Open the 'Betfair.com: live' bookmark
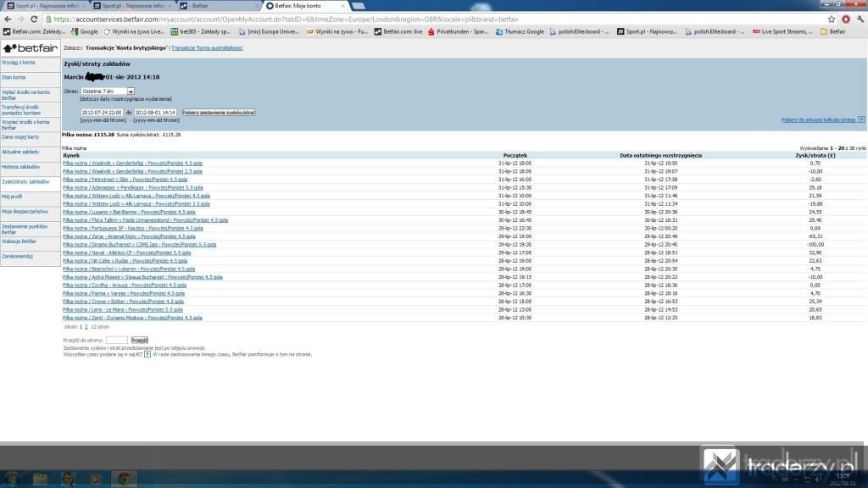The width and height of the screenshot is (868, 488). (398, 31)
